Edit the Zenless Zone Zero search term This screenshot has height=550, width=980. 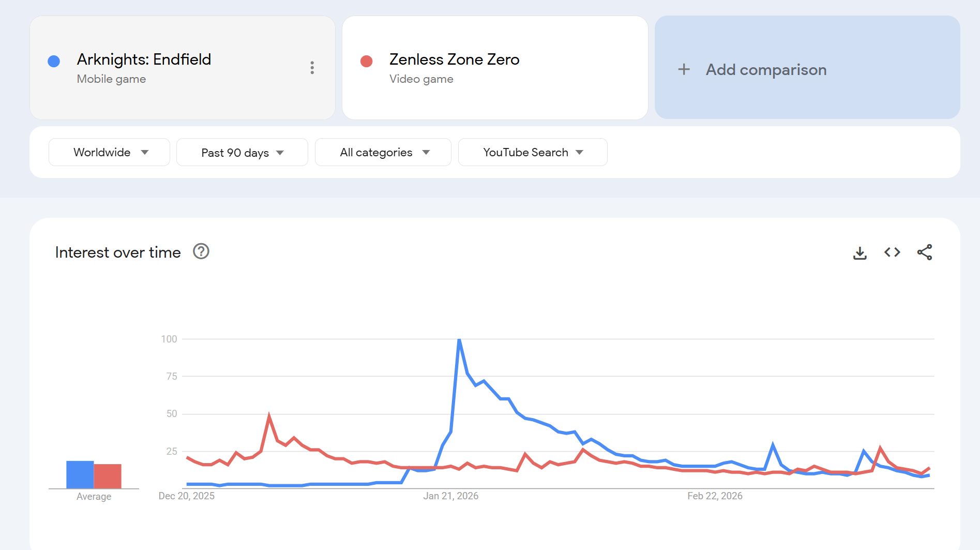[x=454, y=60]
